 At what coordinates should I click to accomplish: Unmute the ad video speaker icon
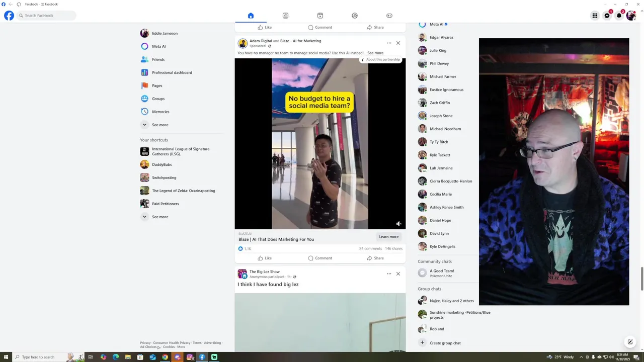pos(398,224)
